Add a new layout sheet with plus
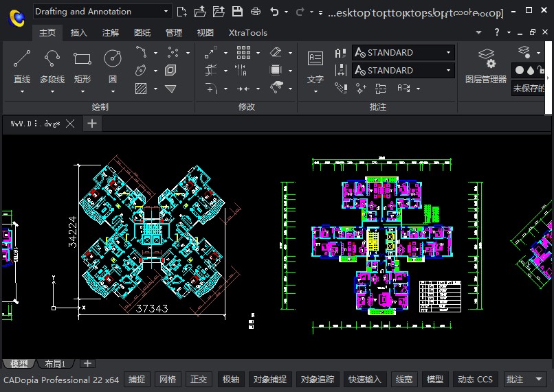 [x=87, y=363]
